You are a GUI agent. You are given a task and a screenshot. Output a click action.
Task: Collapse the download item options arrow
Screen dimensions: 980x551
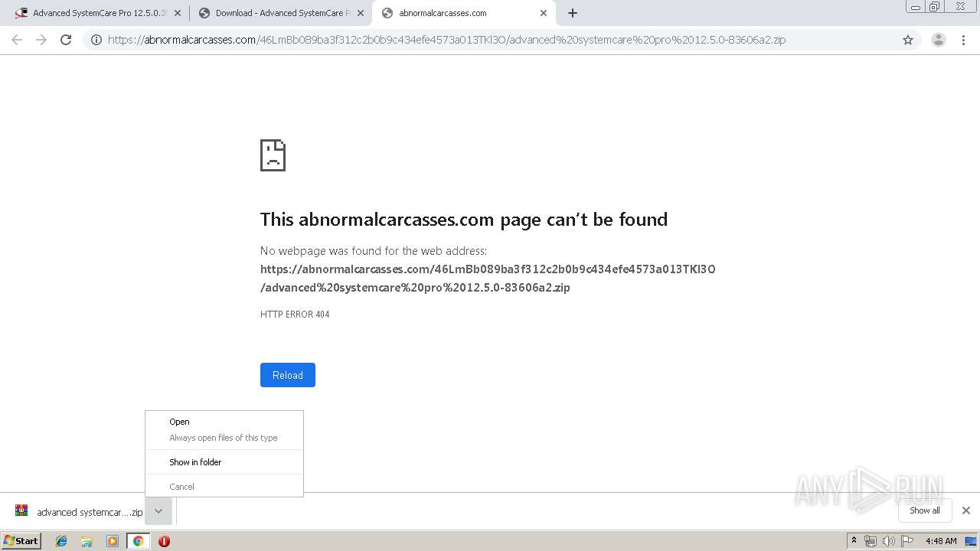(x=158, y=511)
